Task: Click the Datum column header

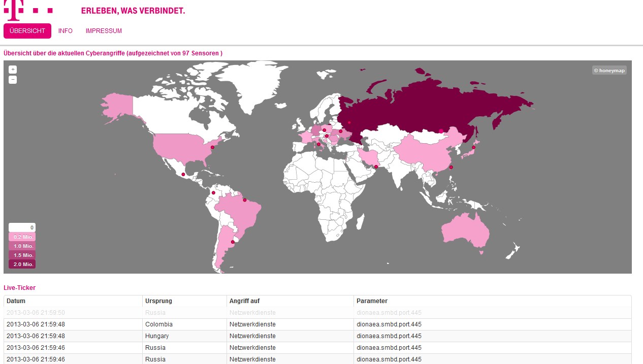Action: [16, 301]
